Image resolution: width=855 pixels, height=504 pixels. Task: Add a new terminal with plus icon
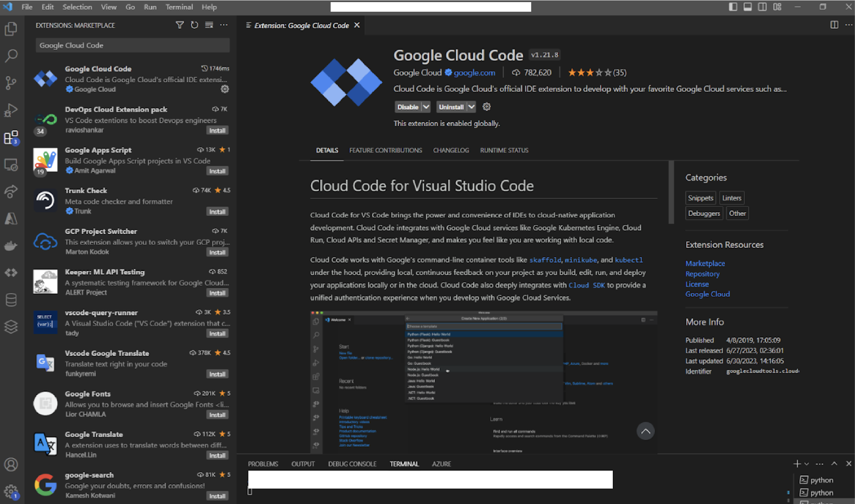pyautogui.click(x=797, y=464)
